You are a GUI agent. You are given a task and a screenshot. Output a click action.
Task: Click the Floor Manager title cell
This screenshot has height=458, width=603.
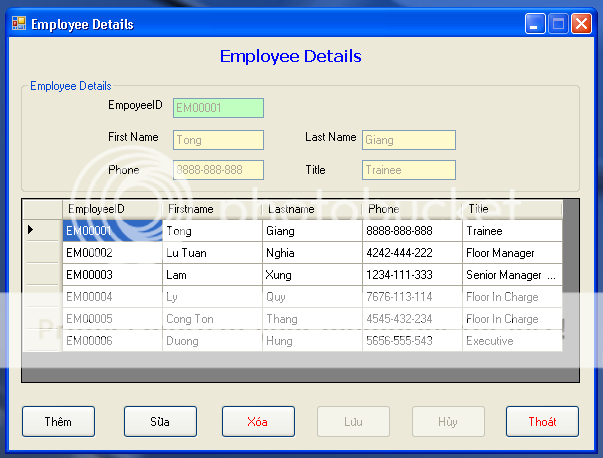click(512, 253)
